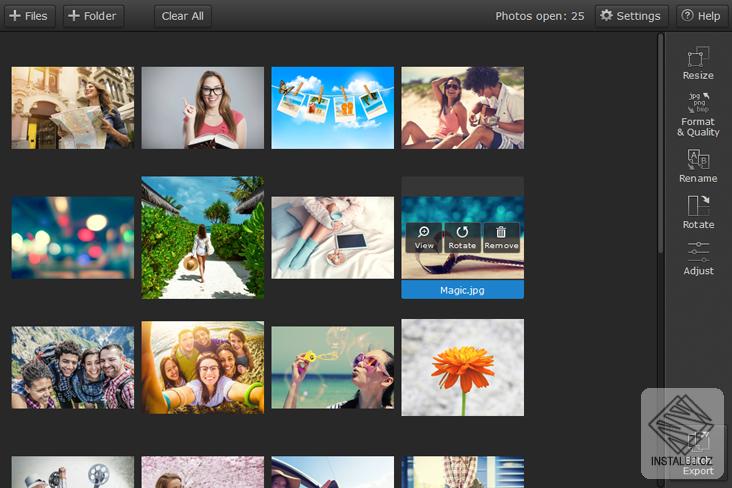Select the Magic.jpg filename label
Image resolution: width=732 pixels, height=488 pixels.
[x=462, y=290]
